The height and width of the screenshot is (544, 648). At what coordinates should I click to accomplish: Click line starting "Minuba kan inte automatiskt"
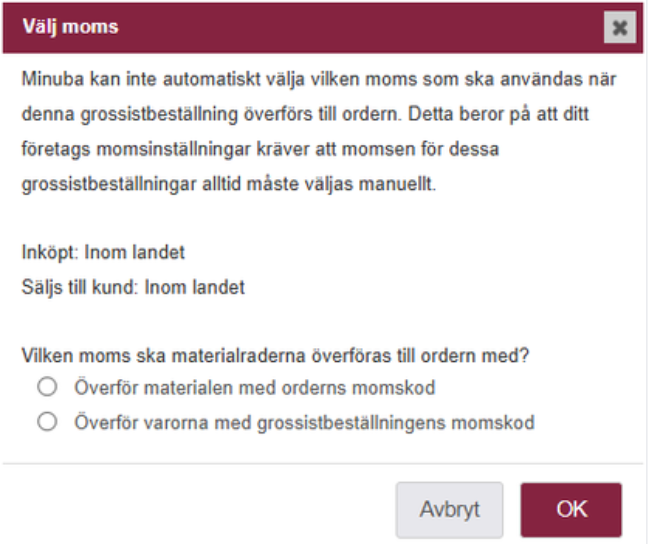click(320, 80)
